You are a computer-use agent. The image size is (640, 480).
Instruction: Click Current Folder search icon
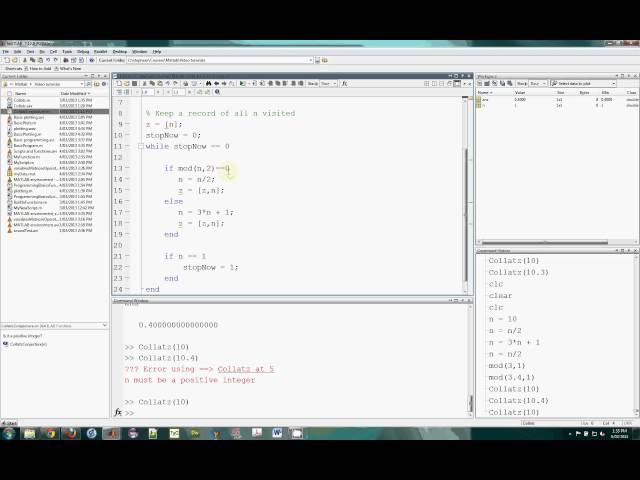pos(89,84)
